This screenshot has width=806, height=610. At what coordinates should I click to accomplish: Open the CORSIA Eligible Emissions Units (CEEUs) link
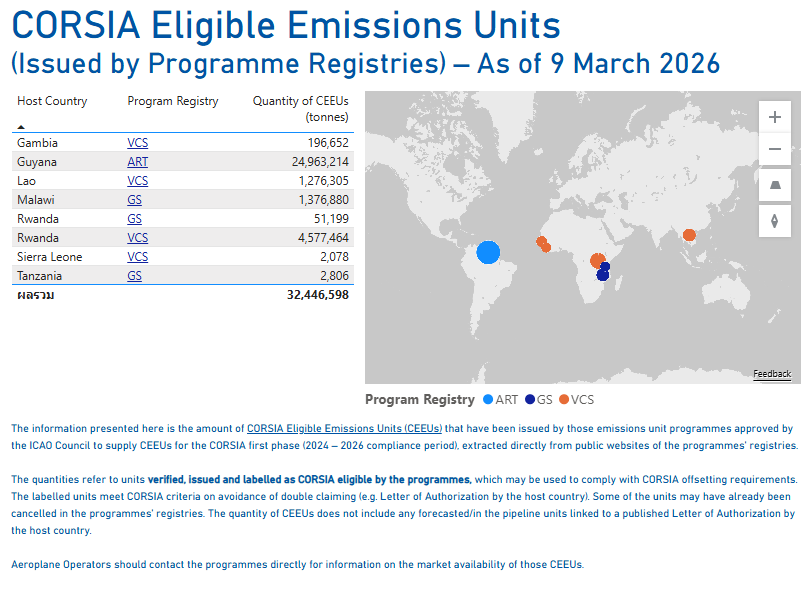[x=344, y=429]
